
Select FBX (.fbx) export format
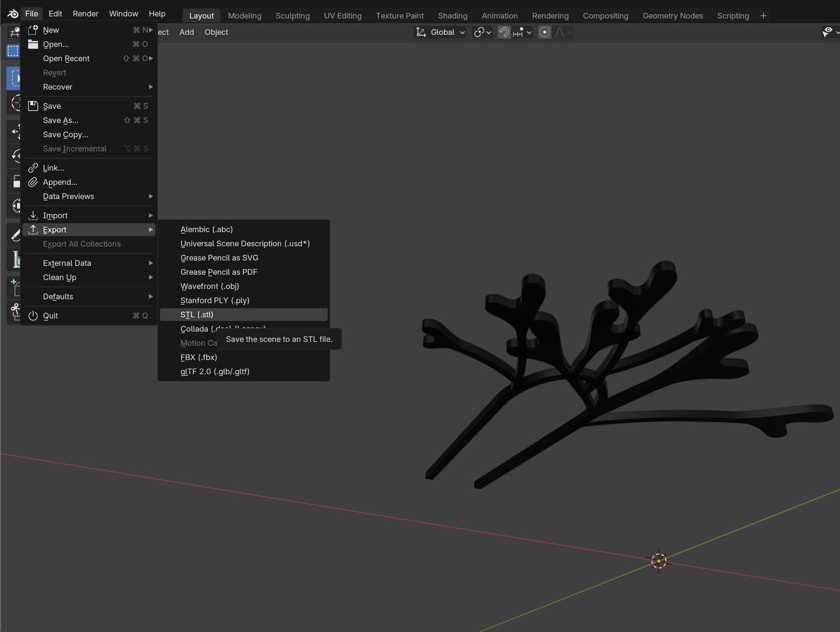[x=198, y=357]
